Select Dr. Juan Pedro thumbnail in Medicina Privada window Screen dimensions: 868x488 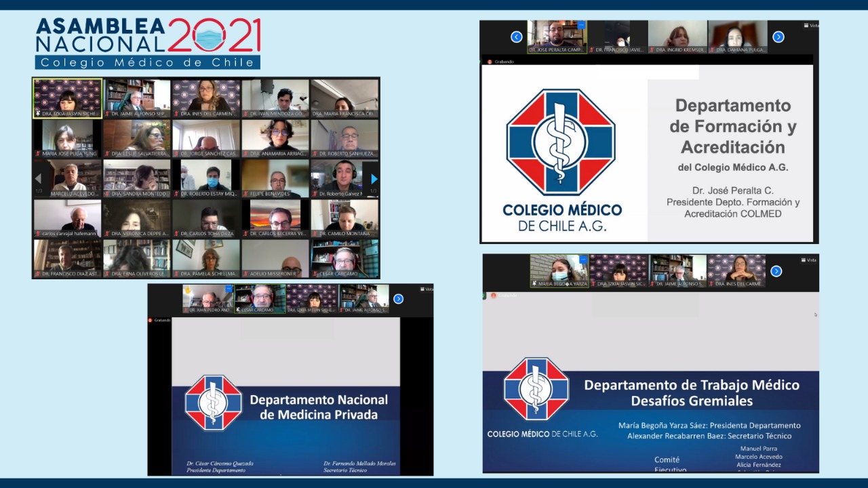point(208,299)
